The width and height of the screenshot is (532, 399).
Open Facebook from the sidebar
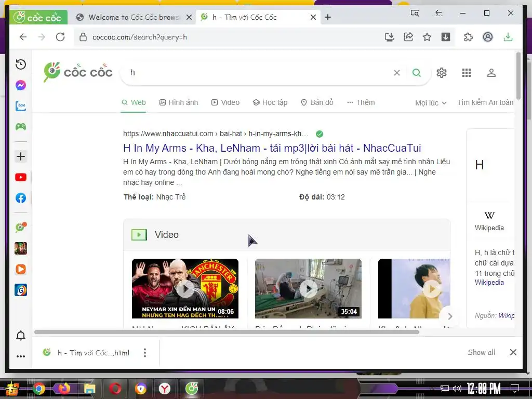point(21,198)
